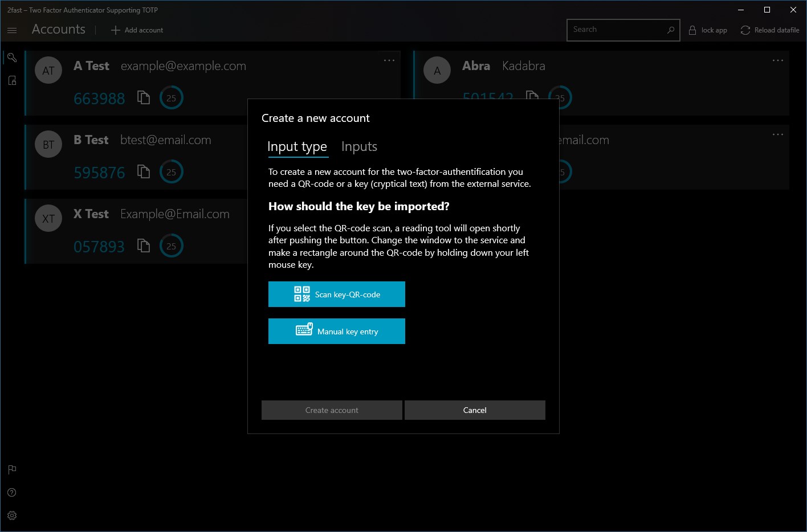Lock the app from toolbar
This screenshot has height=532, width=807.
pos(708,30)
